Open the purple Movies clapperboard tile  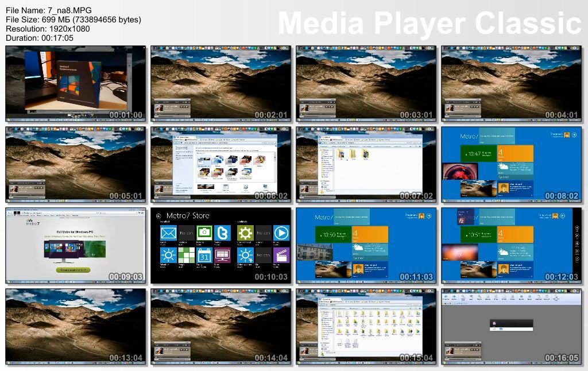click(281, 256)
